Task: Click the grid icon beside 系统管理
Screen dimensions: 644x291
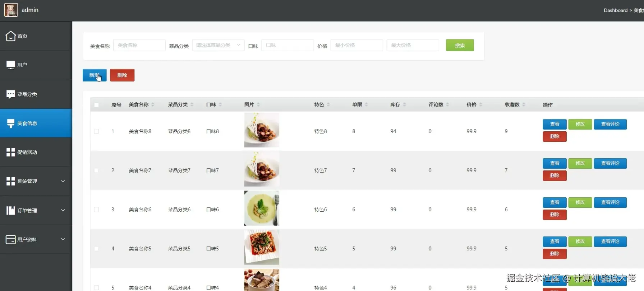Action: tap(11, 181)
